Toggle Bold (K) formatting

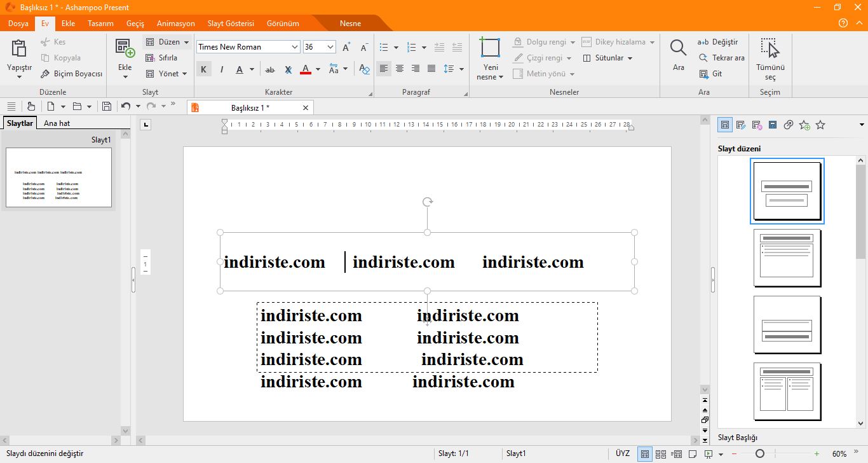click(203, 69)
